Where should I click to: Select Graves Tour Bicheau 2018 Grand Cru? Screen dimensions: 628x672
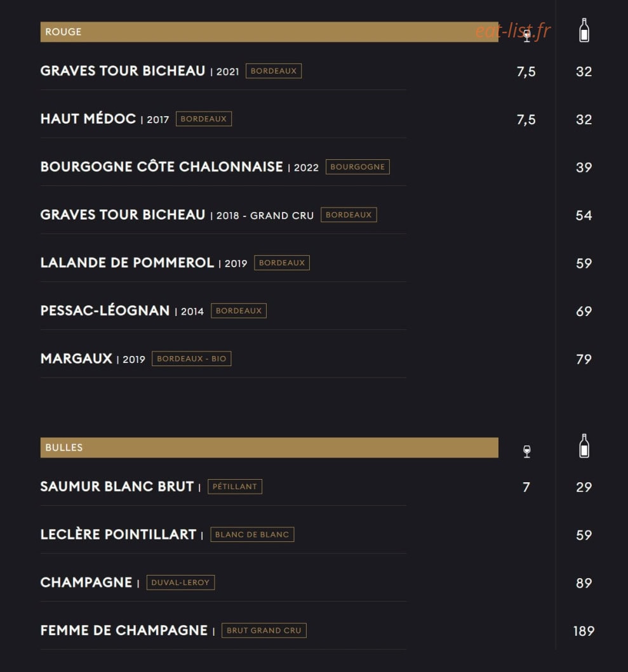coord(177,214)
